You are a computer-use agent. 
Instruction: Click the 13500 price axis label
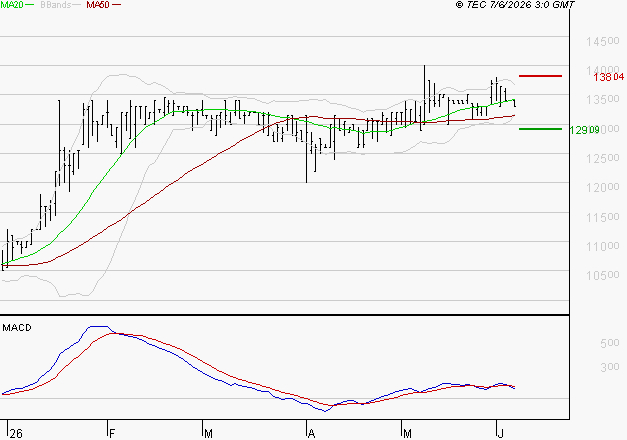603,99
